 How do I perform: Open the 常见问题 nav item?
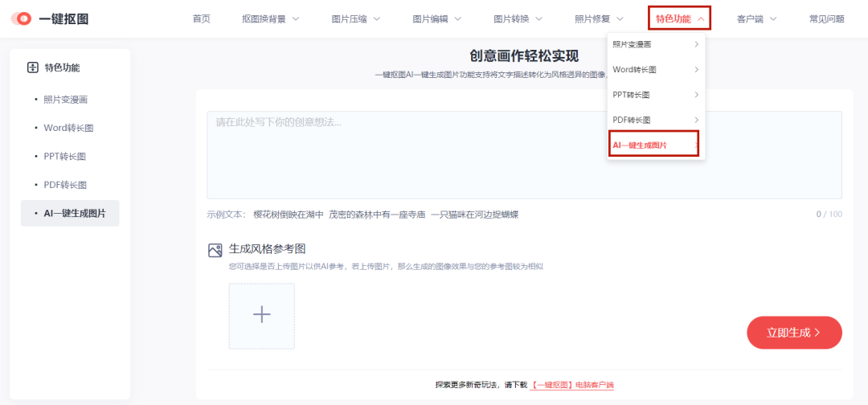(x=826, y=18)
